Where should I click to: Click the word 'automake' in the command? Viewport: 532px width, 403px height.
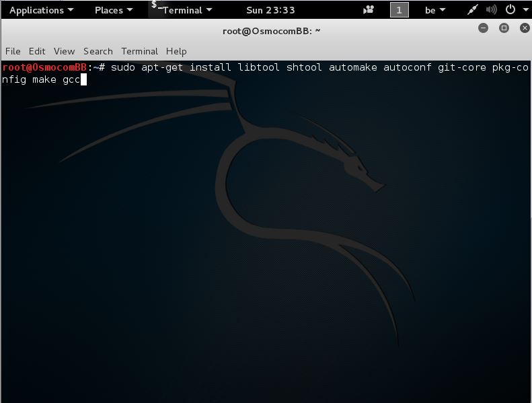(x=353, y=67)
